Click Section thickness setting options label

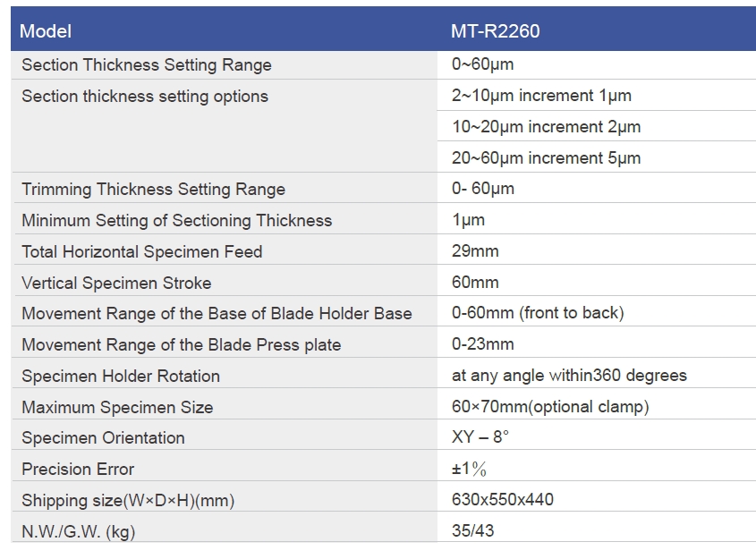(x=145, y=96)
